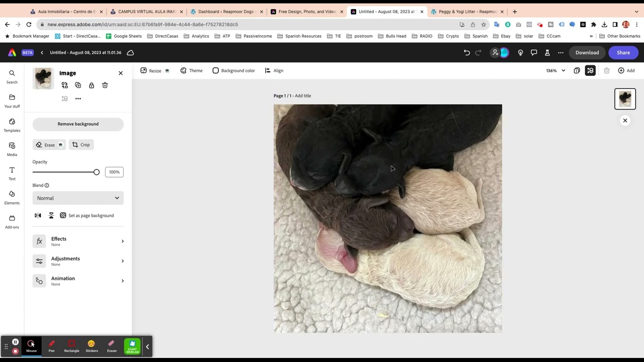Image resolution: width=644 pixels, height=362 pixels.
Task: Switch to Free Design, Photo, and Video tab
Action: point(306,12)
